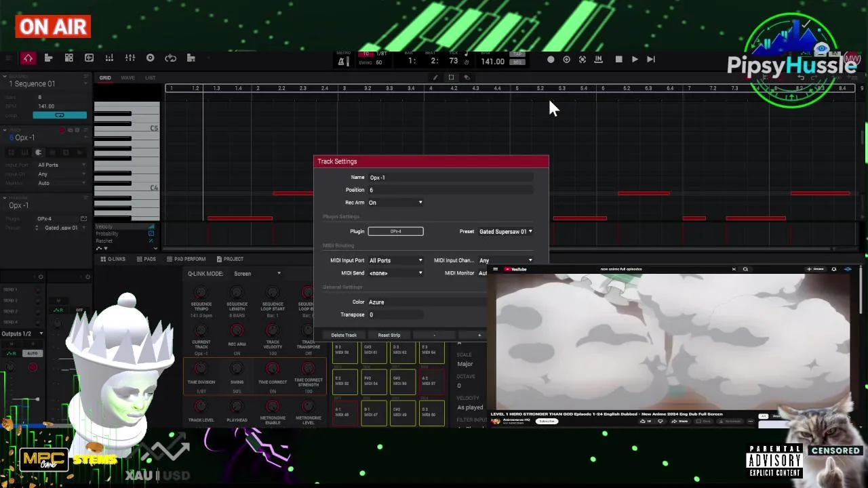Viewport: 868px width, 488px height.
Task: Click the play start button
Action: [651, 60]
